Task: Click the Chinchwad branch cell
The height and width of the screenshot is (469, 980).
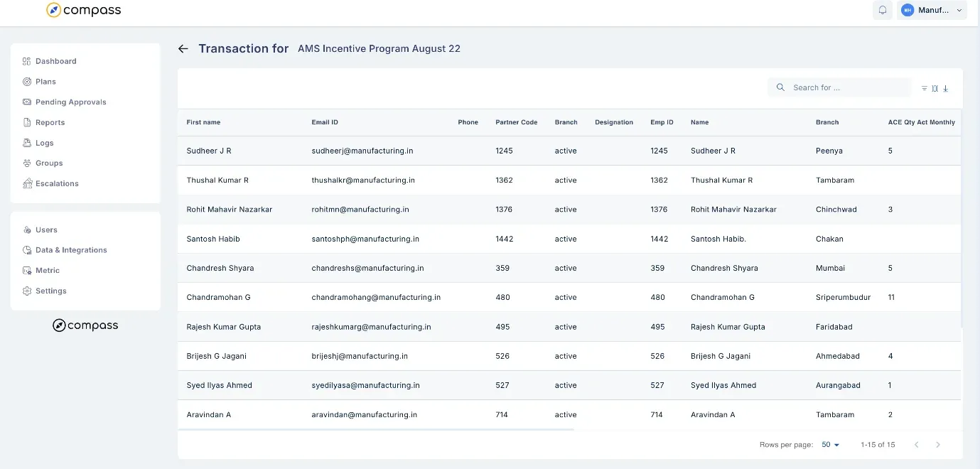Action: pyautogui.click(x=836, y=210)
